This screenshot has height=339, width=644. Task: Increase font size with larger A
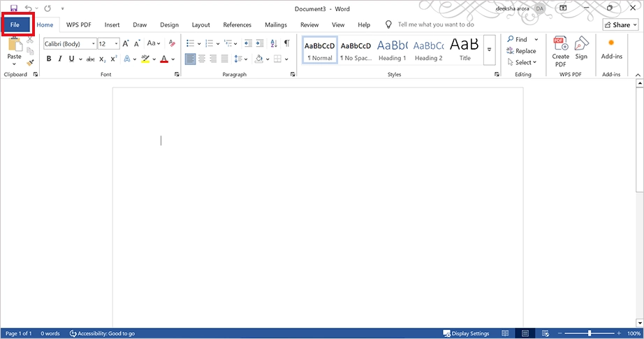(x=126, y=43)
